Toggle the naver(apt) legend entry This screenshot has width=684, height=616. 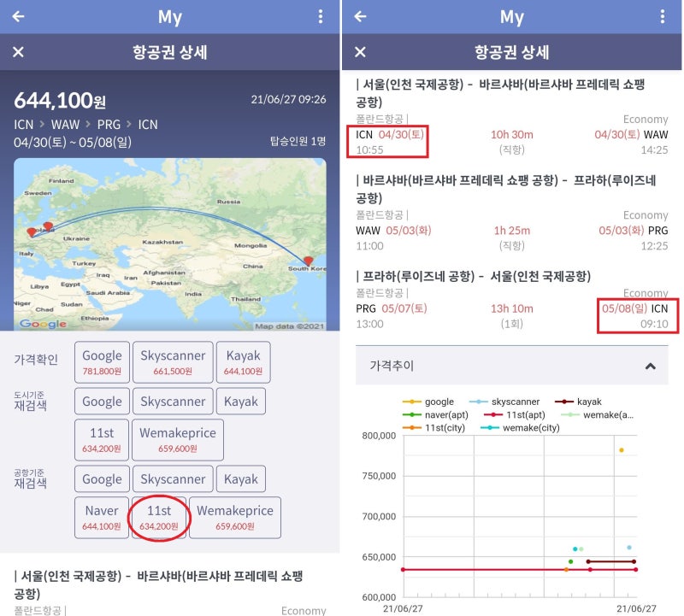pos(439,414)
